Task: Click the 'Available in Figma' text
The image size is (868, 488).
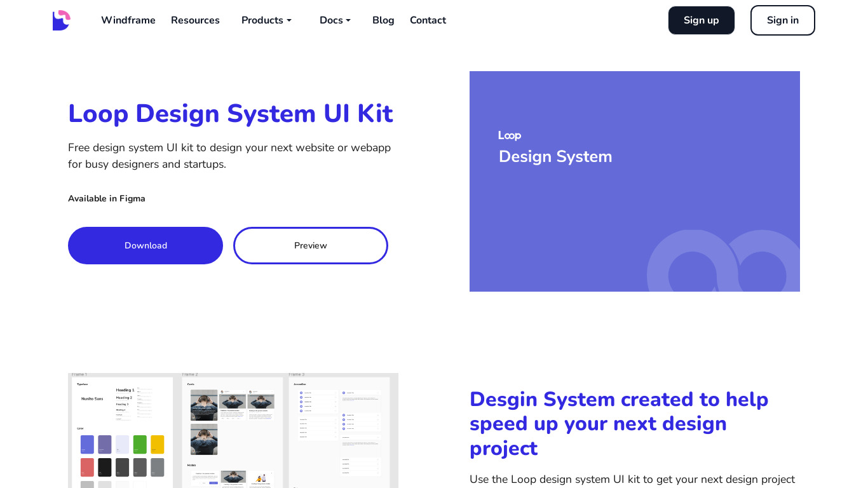Action: pos(107,198)
